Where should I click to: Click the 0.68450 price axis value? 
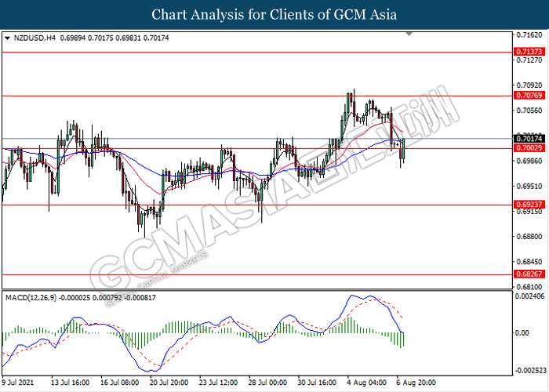529,262
